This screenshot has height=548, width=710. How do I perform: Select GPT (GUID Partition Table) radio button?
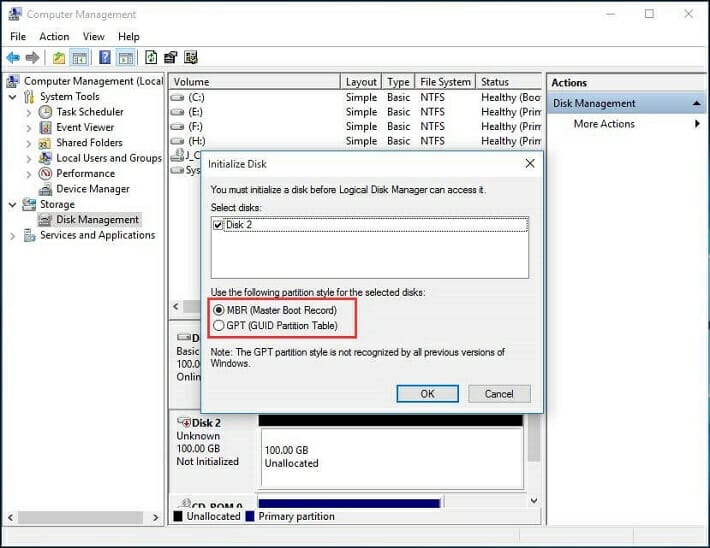[219, 326]
